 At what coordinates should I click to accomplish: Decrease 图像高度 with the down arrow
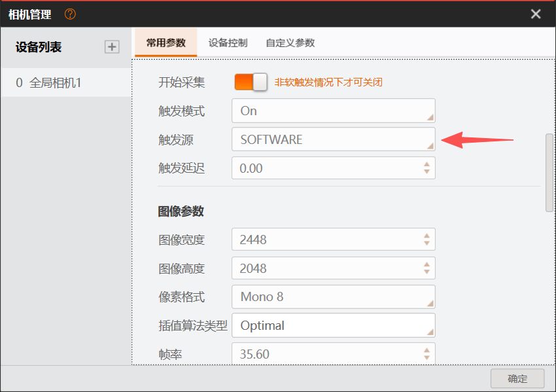click(x=426, y=272)
